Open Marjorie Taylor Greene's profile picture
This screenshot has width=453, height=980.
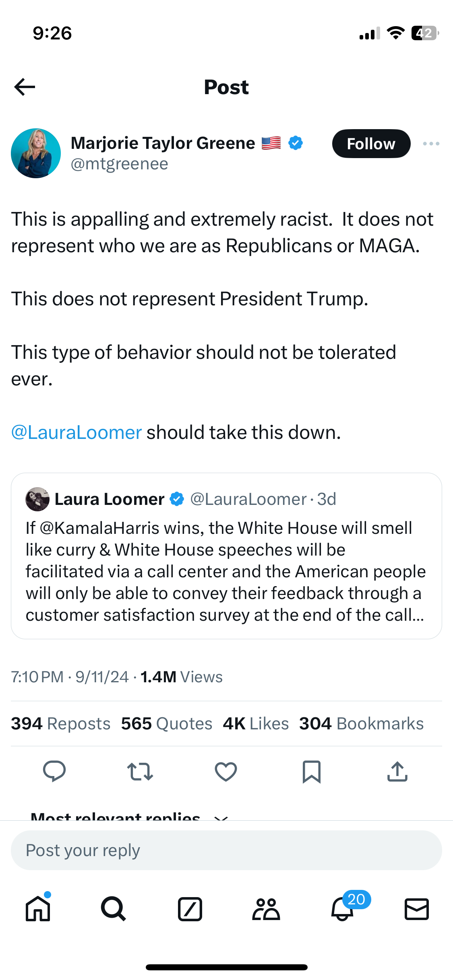(x=36, y=153)
